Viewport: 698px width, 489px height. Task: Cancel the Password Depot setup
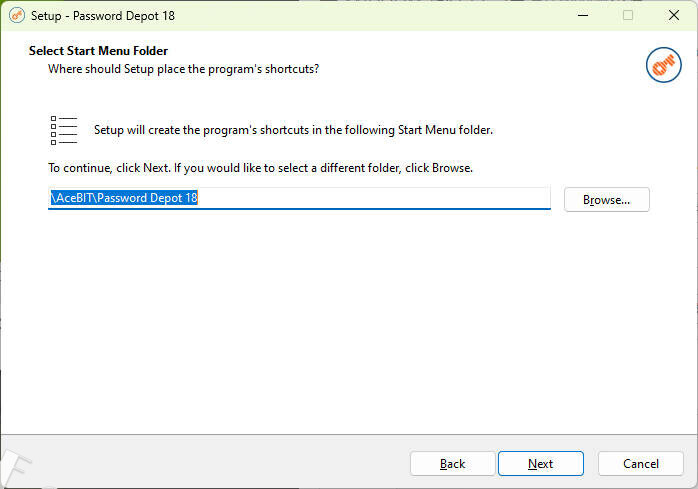pyautogui.click(x=640, y=463)
